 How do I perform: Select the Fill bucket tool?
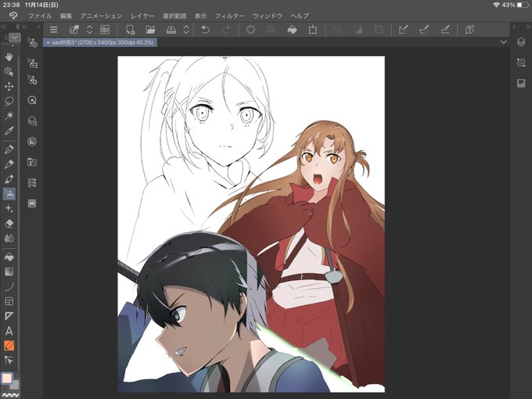(9, 257)
